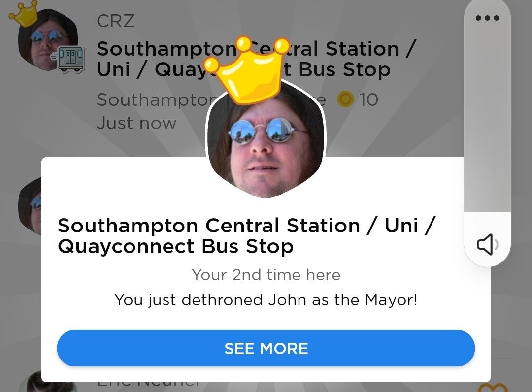Open the three-dot overflow menu
The width and height of the screenshot is (532, 392).
(x=487, y=18)
